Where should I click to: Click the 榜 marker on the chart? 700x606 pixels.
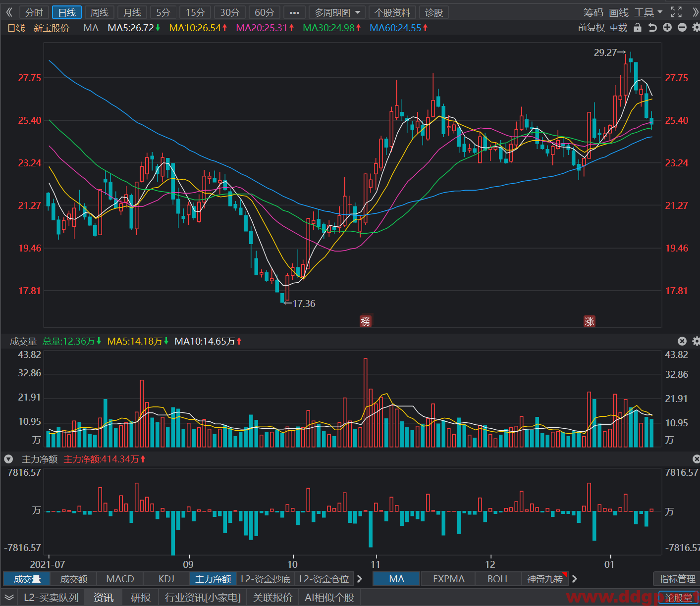tap(366, 321)
